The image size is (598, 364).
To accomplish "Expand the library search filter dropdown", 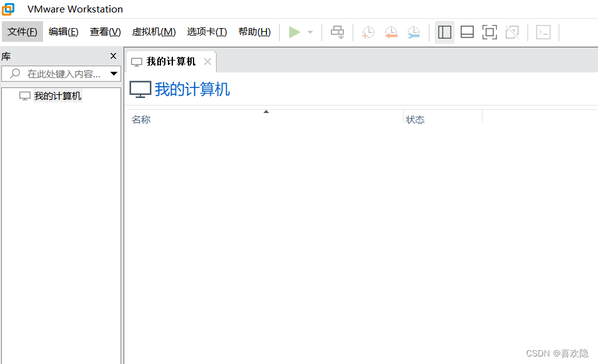I will (x=114, y=74).
